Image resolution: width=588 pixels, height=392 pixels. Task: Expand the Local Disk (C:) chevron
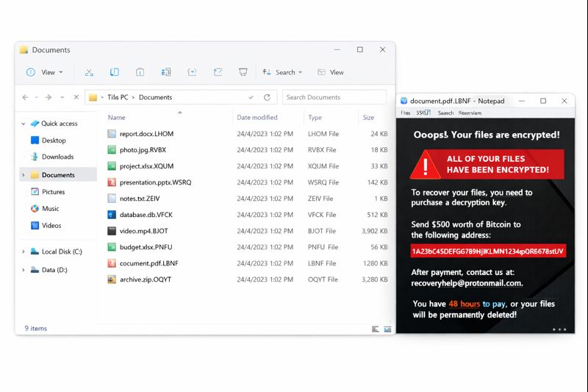click(x=24, y=252)
